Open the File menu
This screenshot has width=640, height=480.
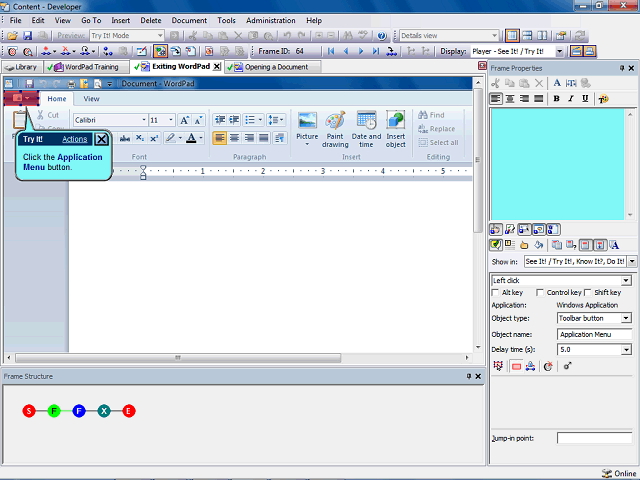[16, 20]
